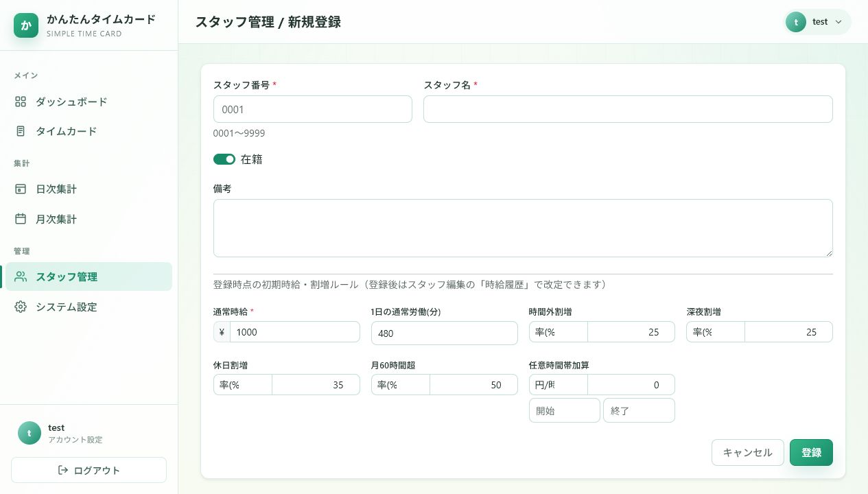
Task: Click into the 備考 textarea
Action: click(x=523, y=228)
